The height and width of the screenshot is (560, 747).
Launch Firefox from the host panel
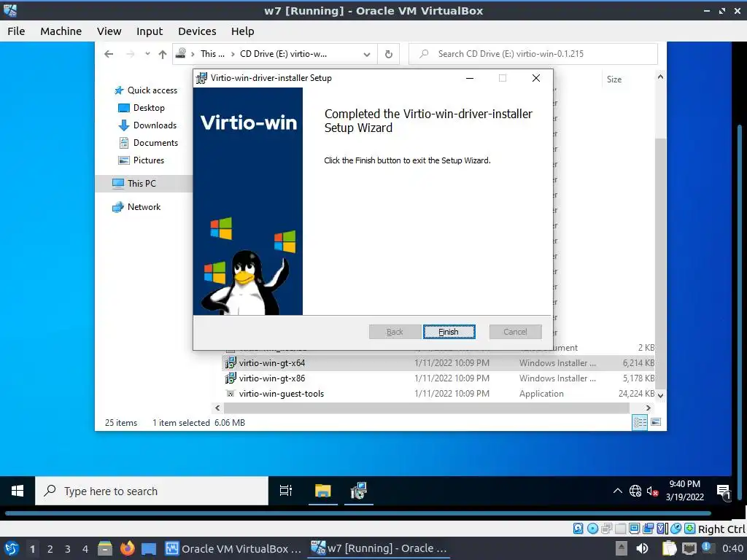pos(127,548)
